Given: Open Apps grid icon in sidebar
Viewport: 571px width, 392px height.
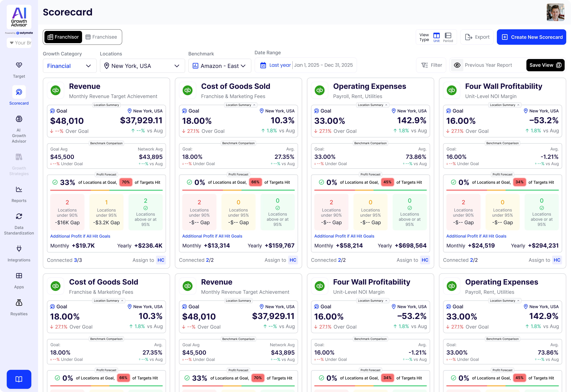Looking at the screenshot, I should (19, 276).
